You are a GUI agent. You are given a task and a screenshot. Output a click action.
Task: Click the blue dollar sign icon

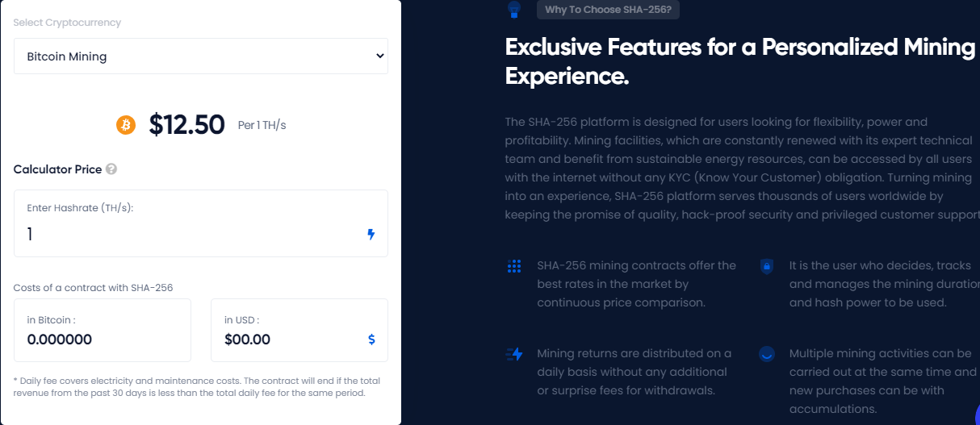[x=371, y=340]
